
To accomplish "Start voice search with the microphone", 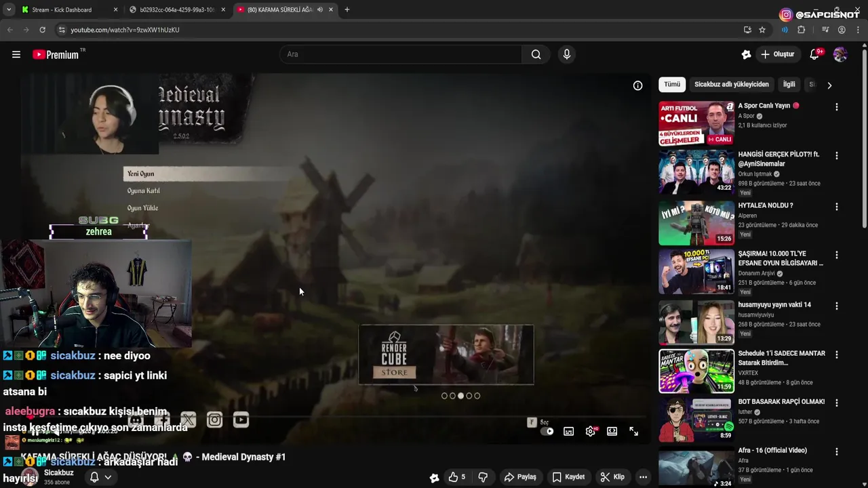I will pyautogui.click(x=567, y=54).
